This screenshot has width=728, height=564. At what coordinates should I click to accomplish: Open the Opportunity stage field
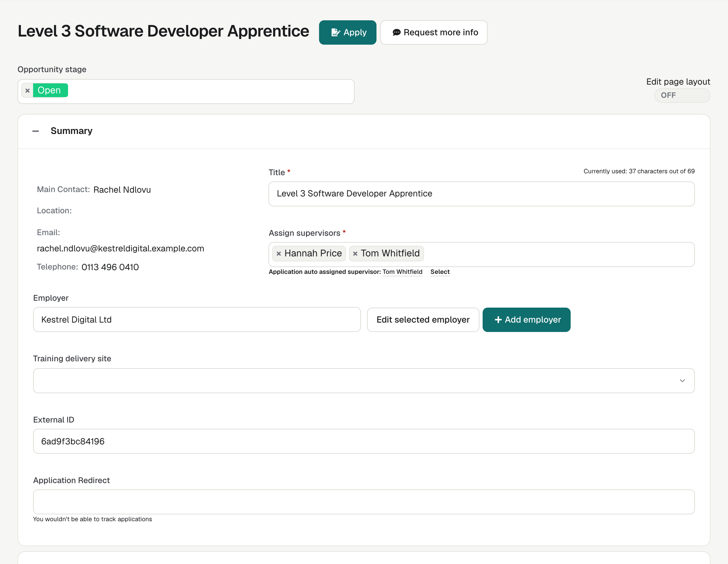coord(186,92)
